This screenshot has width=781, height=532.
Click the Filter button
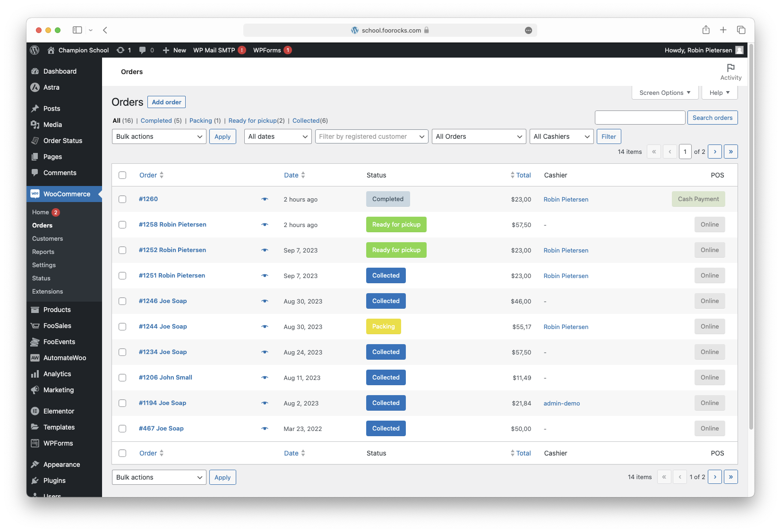point(609,136)
